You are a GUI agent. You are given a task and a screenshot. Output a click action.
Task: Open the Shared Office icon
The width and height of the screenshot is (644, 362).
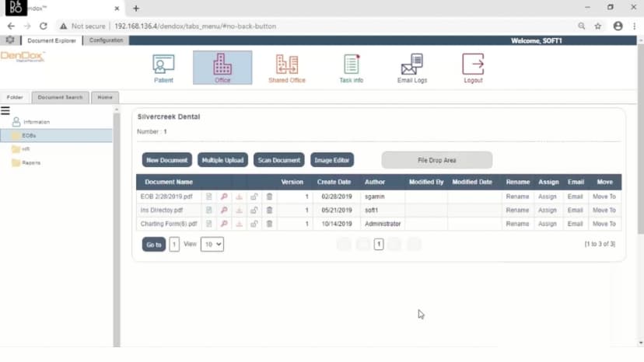tap(287, 68)
